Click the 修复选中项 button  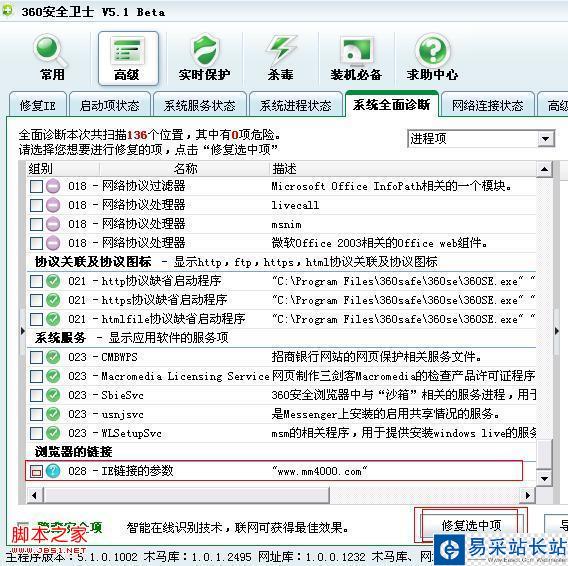(471, 525)
